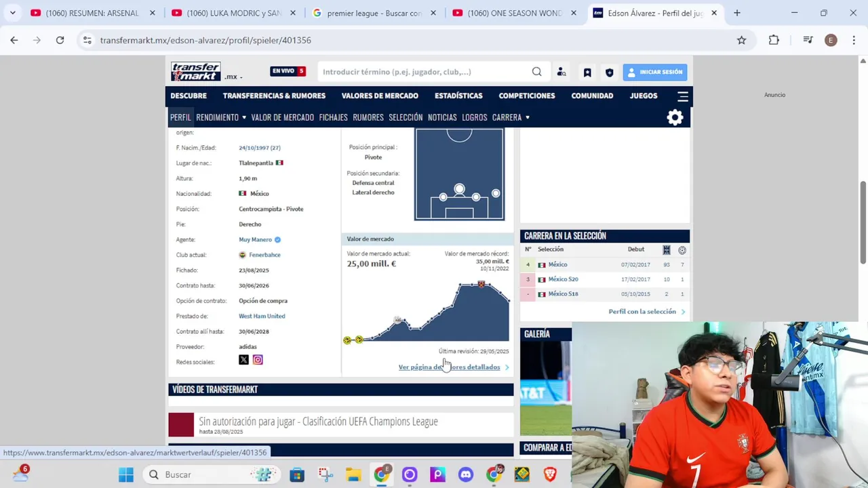Click the Transfermarkt logo
Image resolution: width=868 pixels, height=488 pixels.
195,71
